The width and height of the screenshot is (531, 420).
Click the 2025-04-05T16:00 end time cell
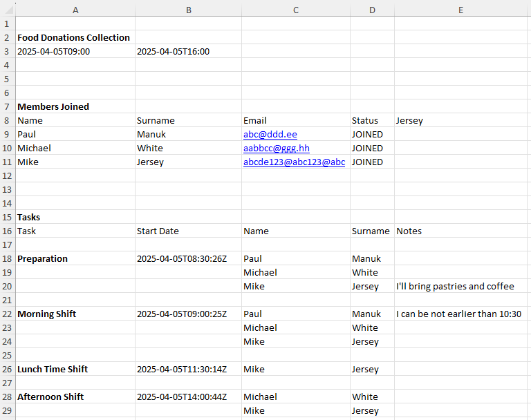(x=173, y=51)
